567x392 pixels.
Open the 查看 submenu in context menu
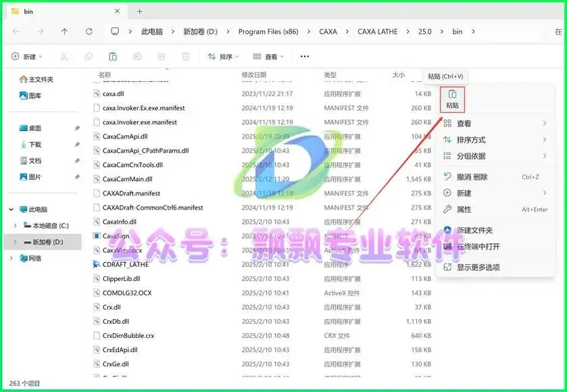(x=495, y=124)
